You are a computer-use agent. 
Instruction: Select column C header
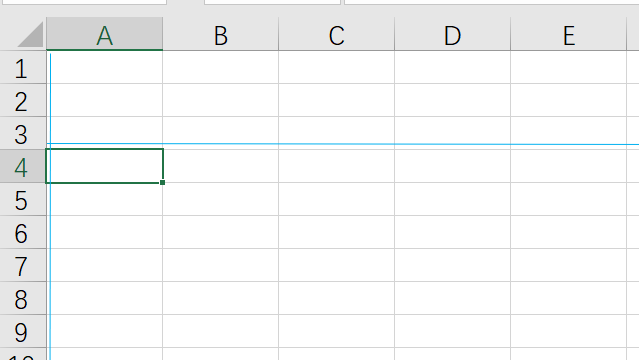[x=337, y=34]
